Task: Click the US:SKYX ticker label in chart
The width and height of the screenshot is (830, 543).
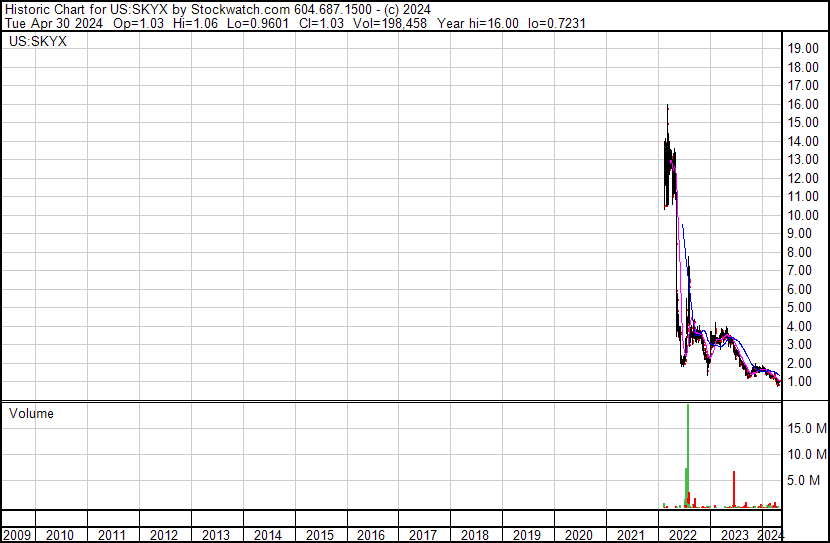Action: (32, 43)
